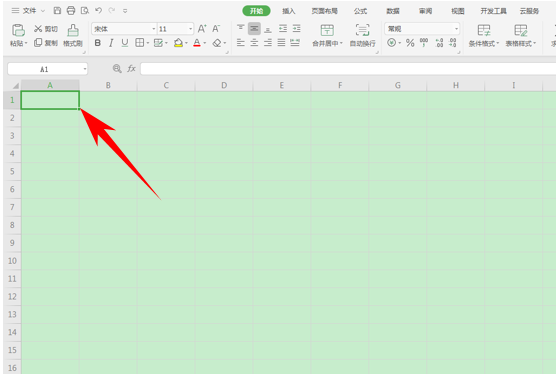Click 合并居中 merge and center

(x=327, y=36)
